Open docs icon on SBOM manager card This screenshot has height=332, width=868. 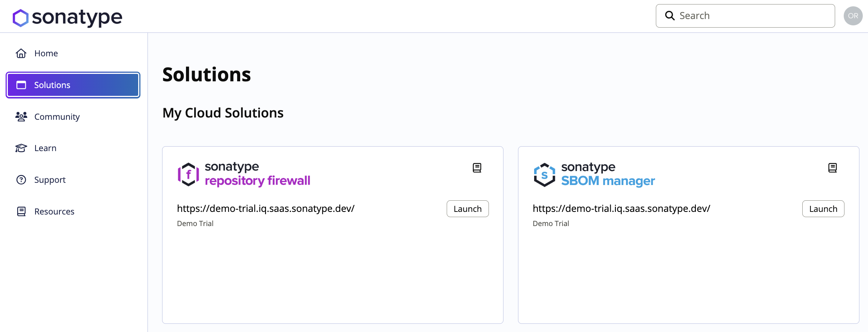pos(833,168)
